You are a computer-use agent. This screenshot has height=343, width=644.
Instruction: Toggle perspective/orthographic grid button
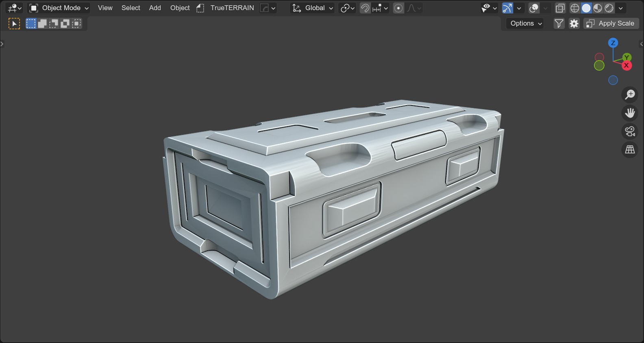630,150
